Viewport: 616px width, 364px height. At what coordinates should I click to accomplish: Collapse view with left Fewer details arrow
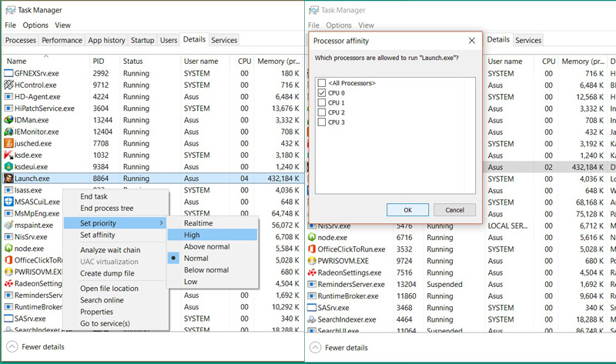pos(12,347)
